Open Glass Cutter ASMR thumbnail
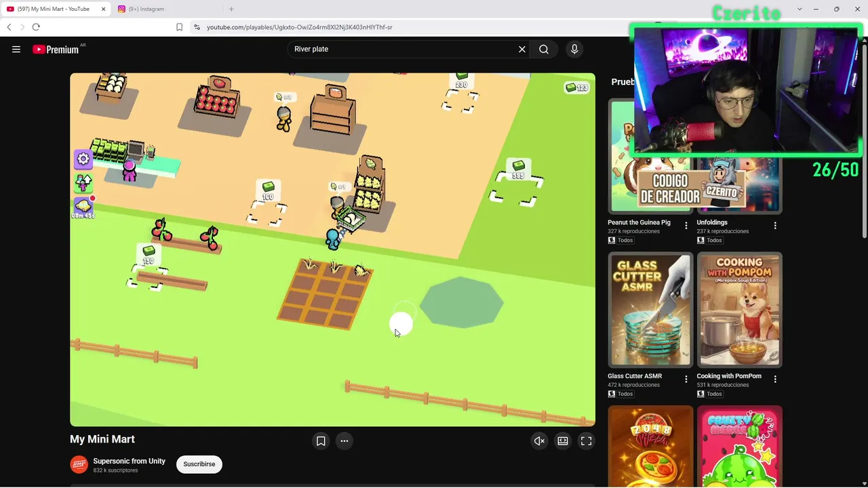The height and width of the screenshot is (488, 868). click(x=650, y=309)
